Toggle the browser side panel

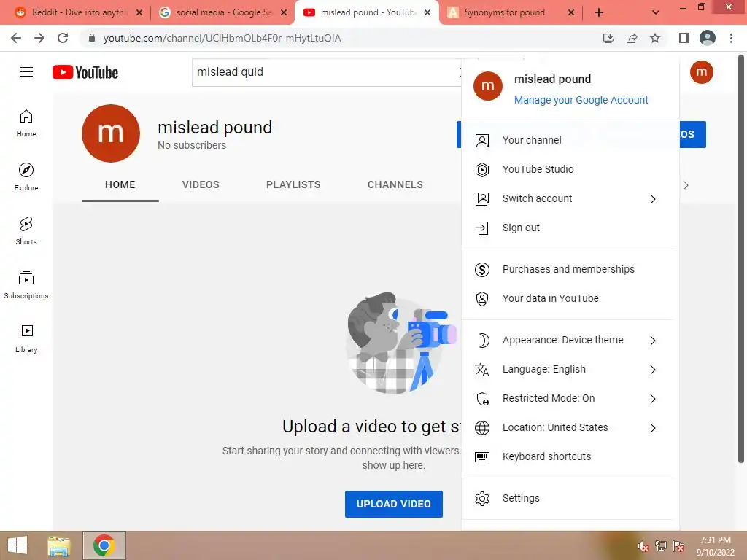684,38
